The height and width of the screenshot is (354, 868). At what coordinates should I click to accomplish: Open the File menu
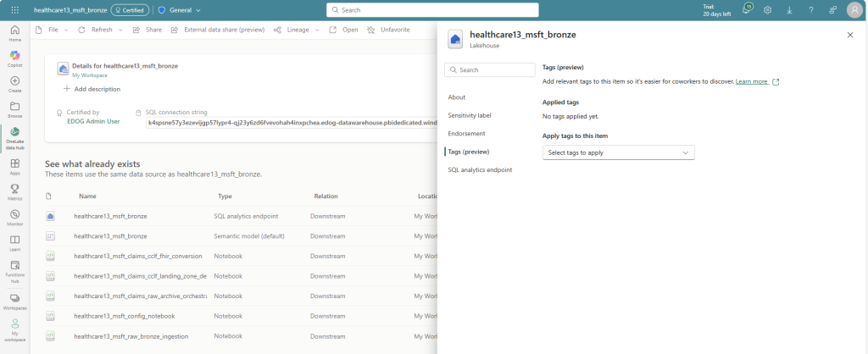tap(53, 30)
